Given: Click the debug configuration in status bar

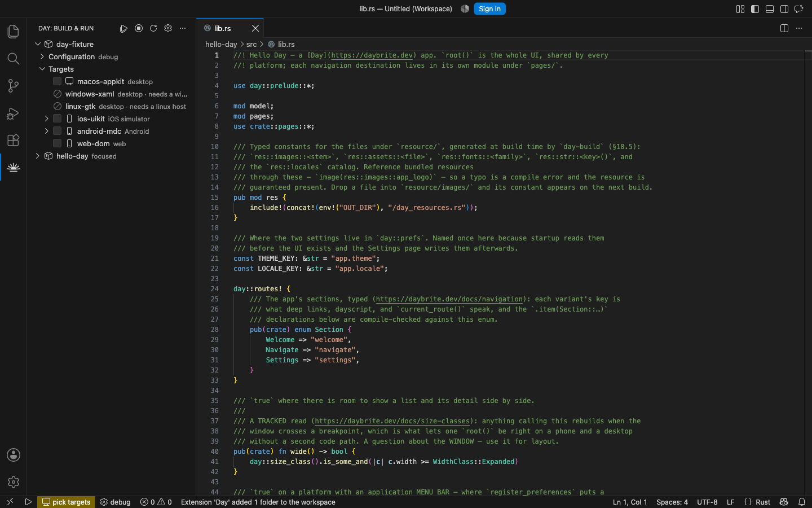Looking at the screenshot, I should click(x=115, y=502).
